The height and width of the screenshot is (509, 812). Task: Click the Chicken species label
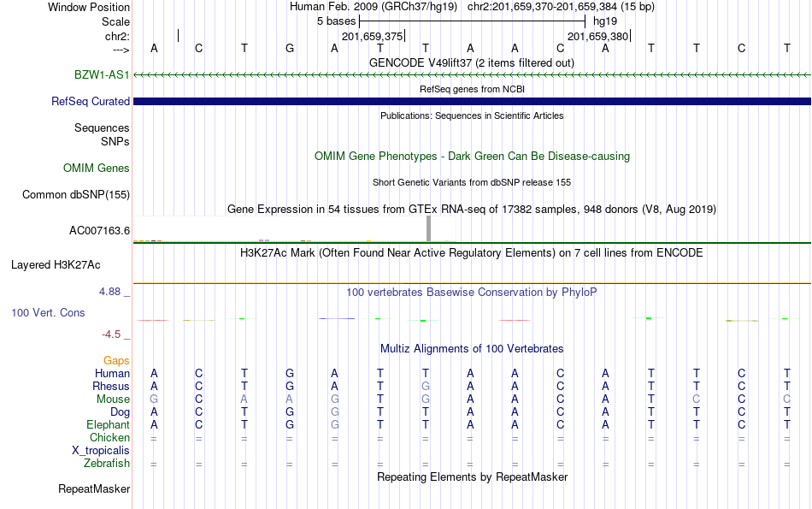[x=109, y=437]
